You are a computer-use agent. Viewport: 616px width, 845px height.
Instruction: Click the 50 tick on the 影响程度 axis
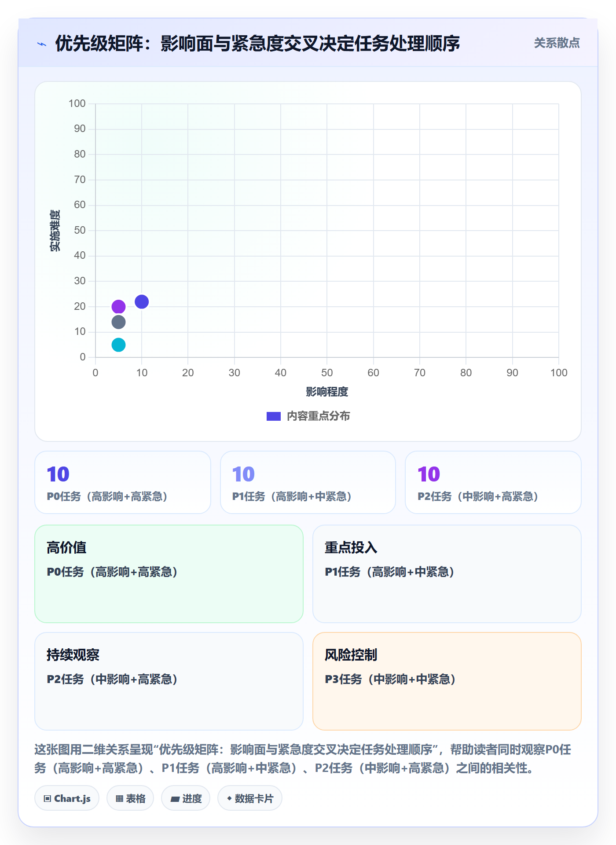pos(327,373)
